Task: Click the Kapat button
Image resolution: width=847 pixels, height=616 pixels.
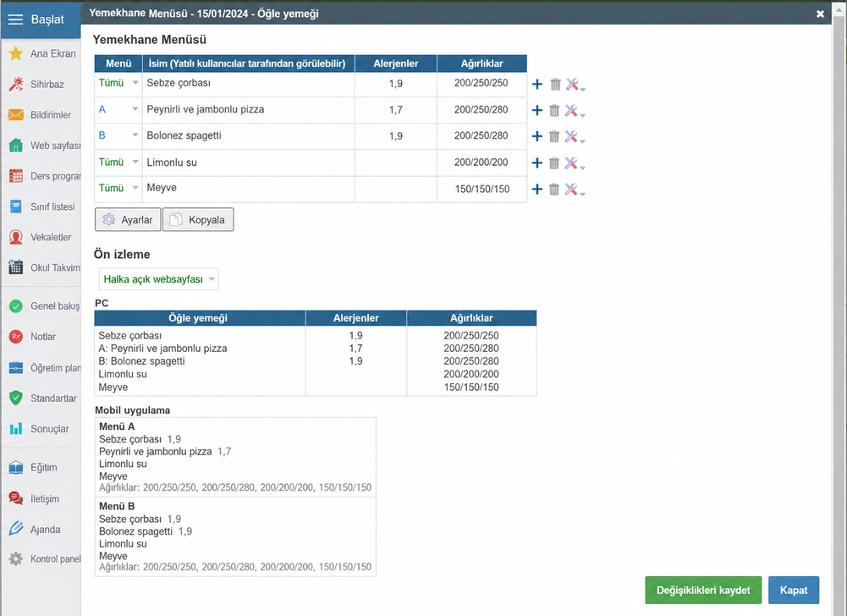Action: click(794, 590)
